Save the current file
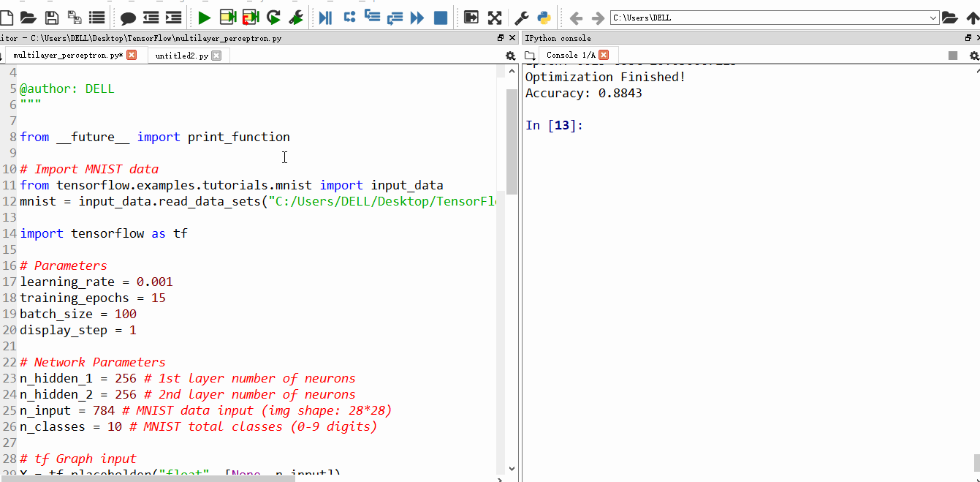 point(52,18)
